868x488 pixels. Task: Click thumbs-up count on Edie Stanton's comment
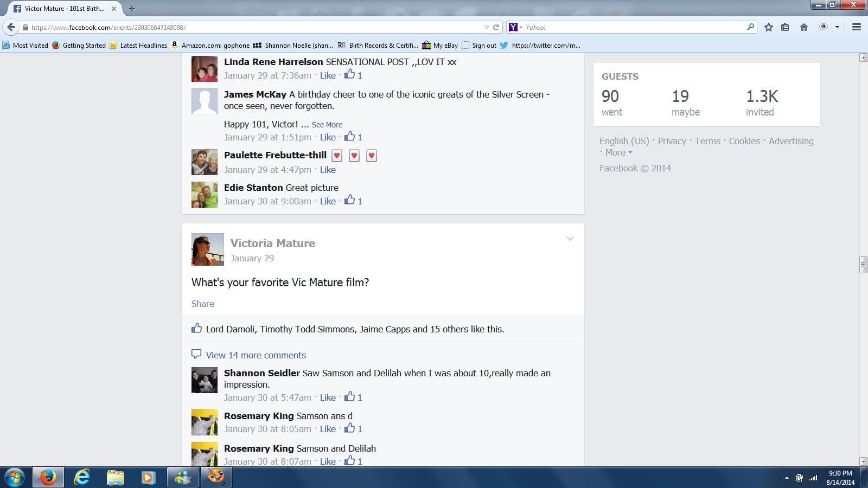pos(353,201)
